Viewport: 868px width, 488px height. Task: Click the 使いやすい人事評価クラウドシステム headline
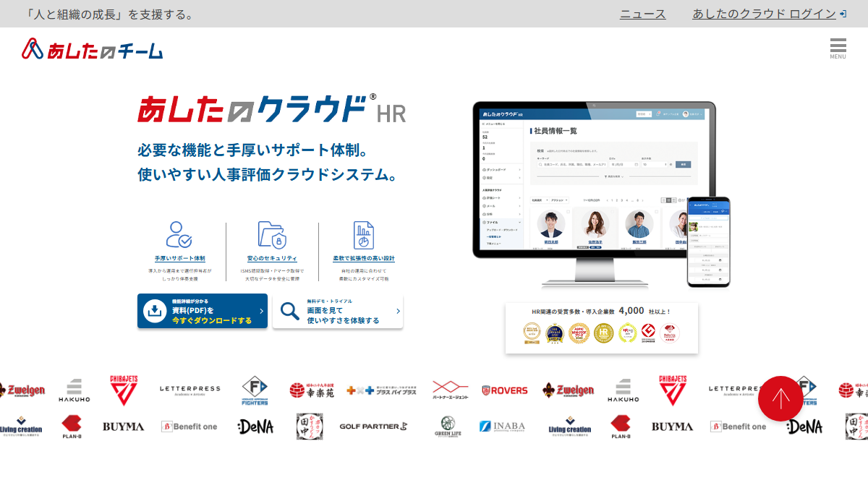click(x=268, y=175)
